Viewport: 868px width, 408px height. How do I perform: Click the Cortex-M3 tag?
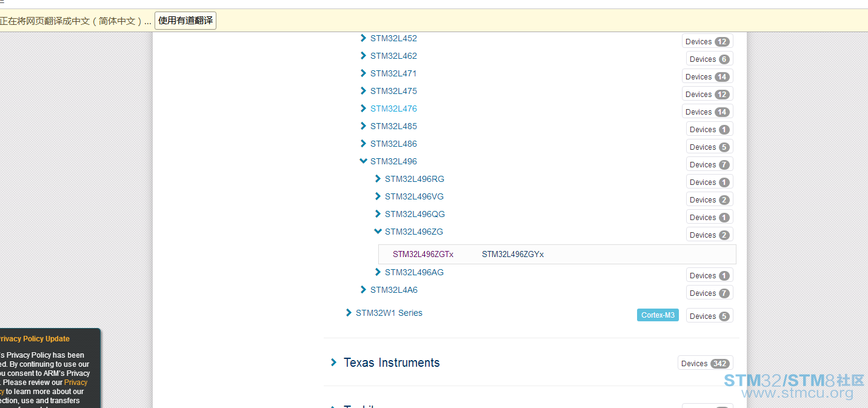point(658,315)
